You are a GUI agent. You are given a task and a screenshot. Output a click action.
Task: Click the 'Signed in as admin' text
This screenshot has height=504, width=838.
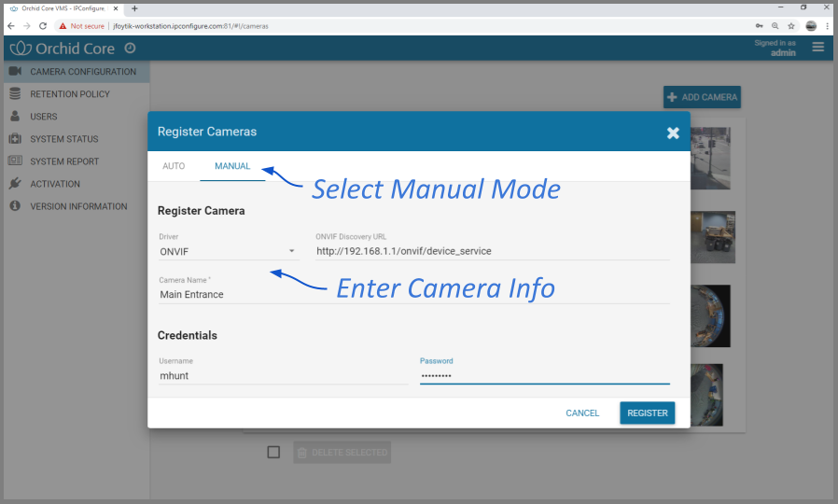click(x=775, y=48)
